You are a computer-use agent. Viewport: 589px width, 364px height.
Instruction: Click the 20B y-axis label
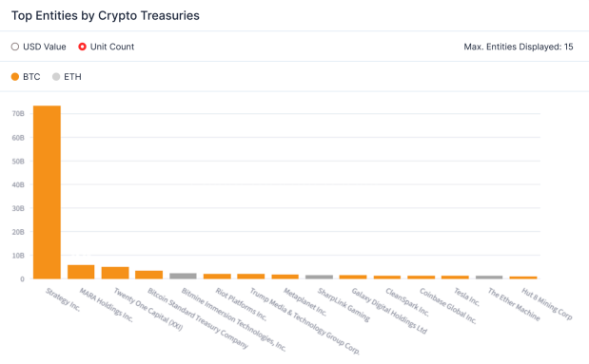tap(18, 232)
